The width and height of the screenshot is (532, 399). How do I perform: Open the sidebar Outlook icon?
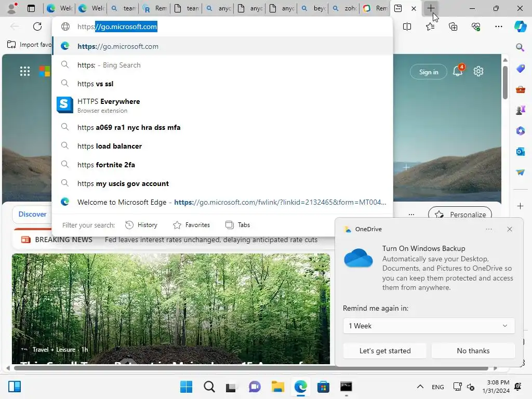[520, 152]
